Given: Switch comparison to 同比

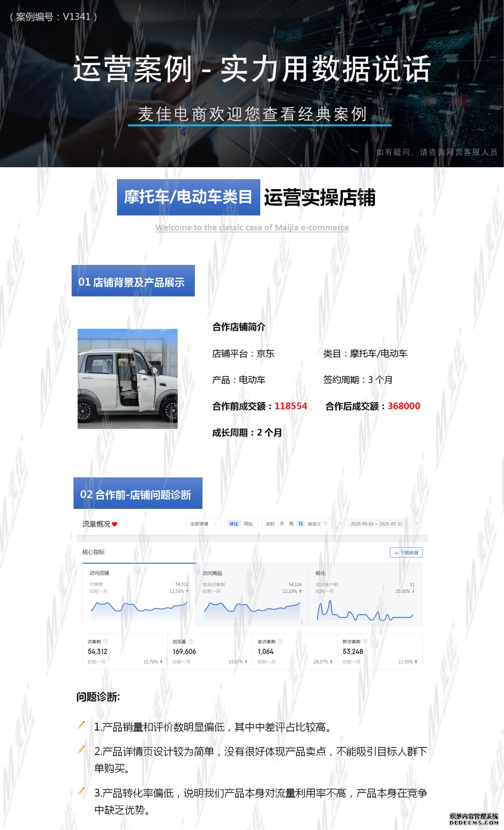Looking at the screenshot, I should [x=248, y=524].
